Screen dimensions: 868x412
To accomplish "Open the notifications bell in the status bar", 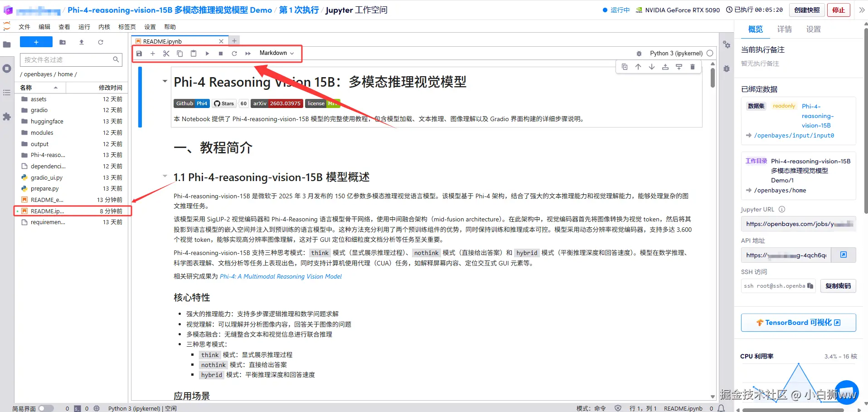I will [721, 408].
